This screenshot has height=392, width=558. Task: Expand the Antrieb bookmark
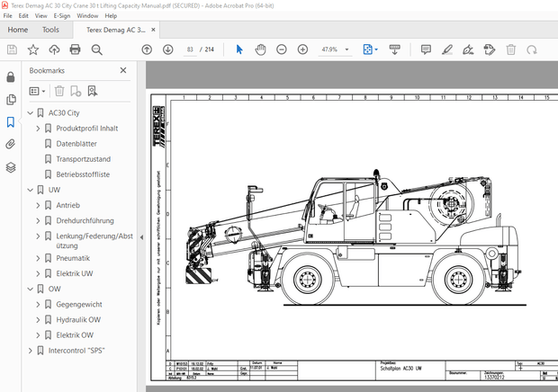(38, 205)
